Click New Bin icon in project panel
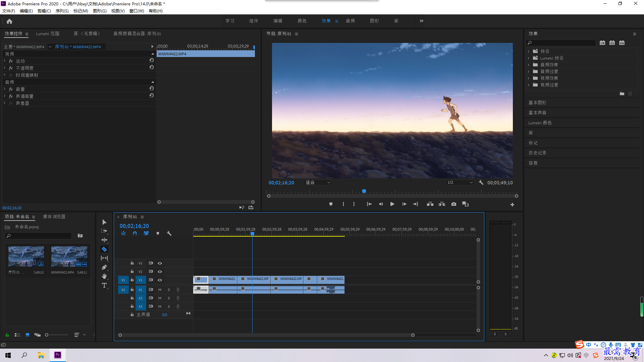 [80, 236]
